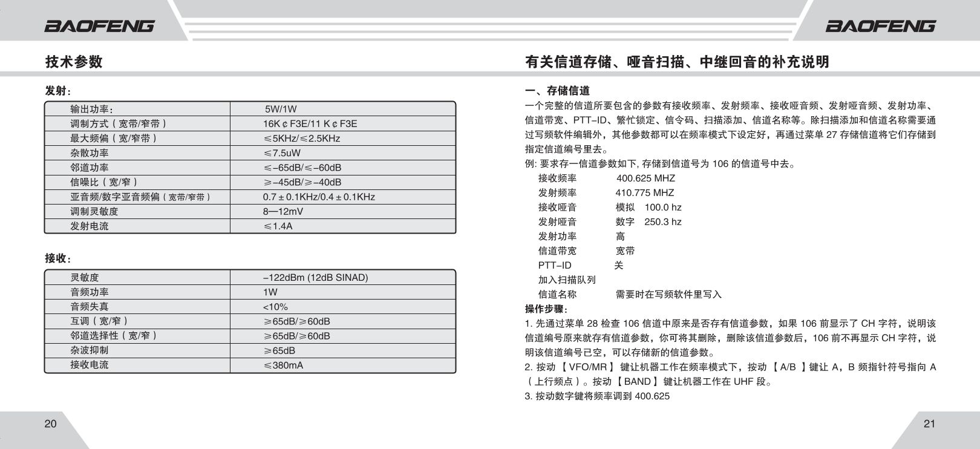Click the 5W/1W output power value
Screen dimensions: 980x449
coord(281,110)
